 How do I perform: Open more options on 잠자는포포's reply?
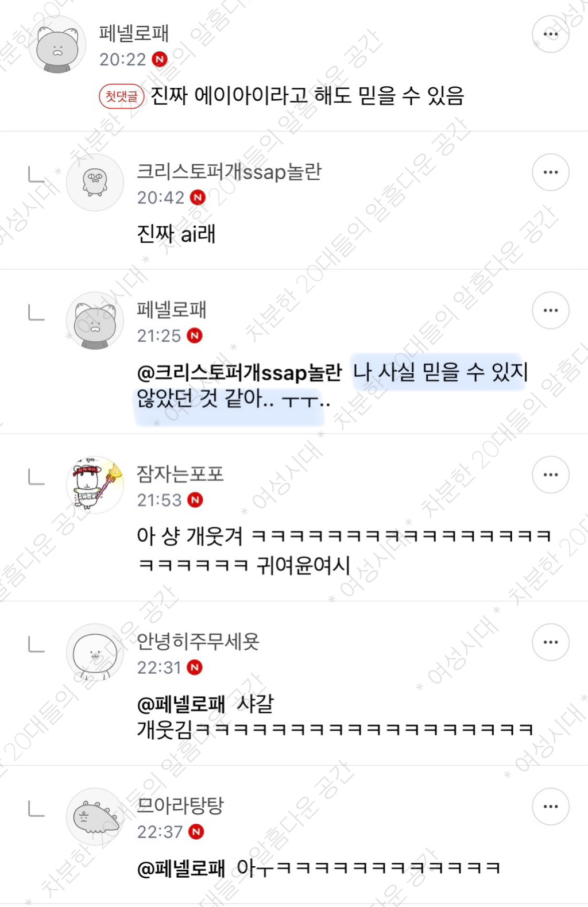tap(551, 474)
